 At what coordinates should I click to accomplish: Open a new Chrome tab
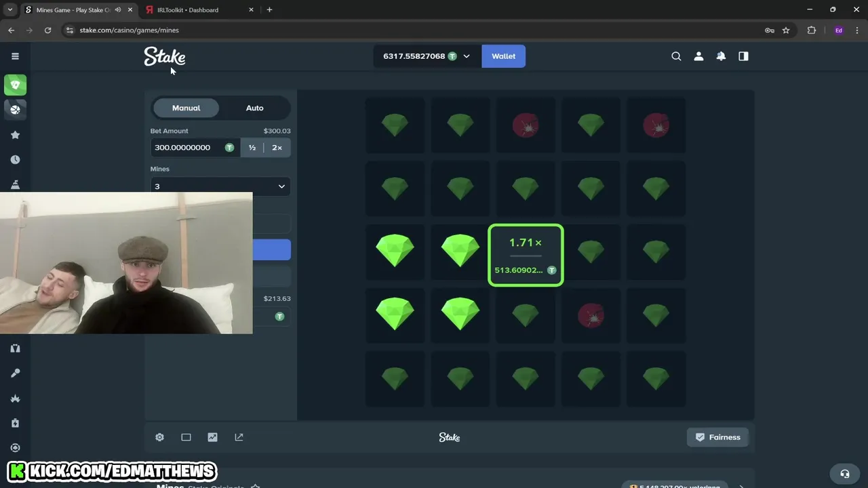[x=269, y=9]
